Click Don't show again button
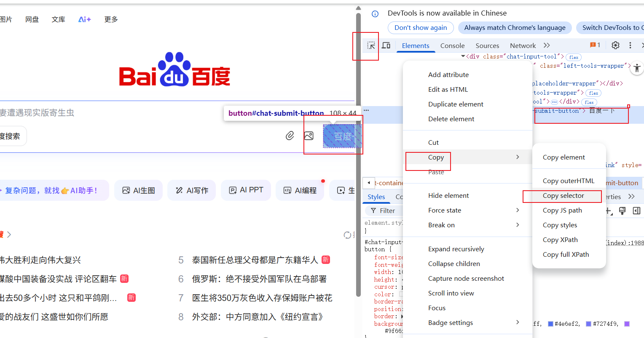Image resolution: width=644 pixels, height=338 pixels. pyautogui.click(x=421, y=27)
